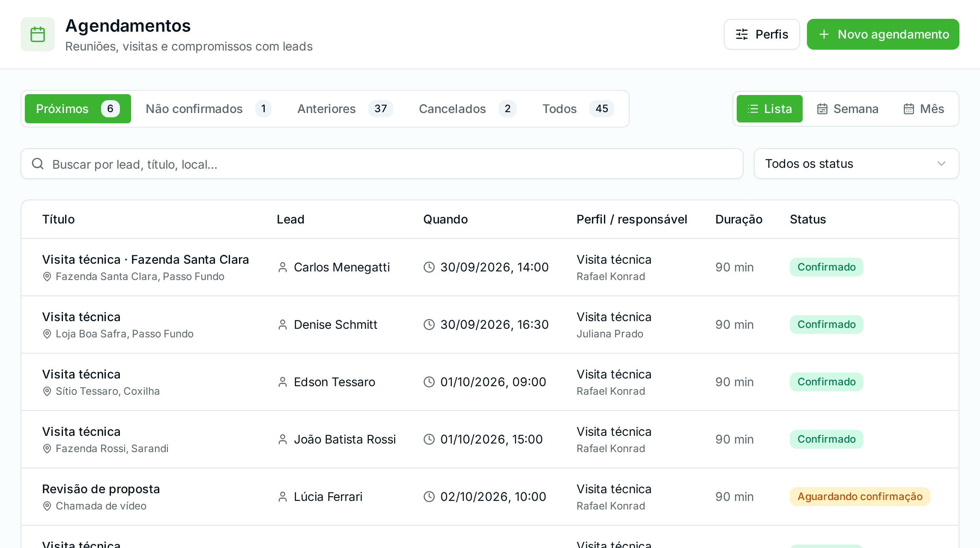Click location pin for Fazenda Santa Clara, Passo Fundo
This screenshot has height=548, width=980.
[x=47, y=277]
